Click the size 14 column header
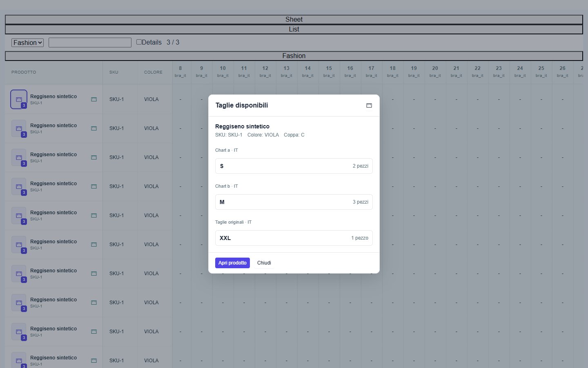The width and height of the screenshot is (588, 368). 308,72
